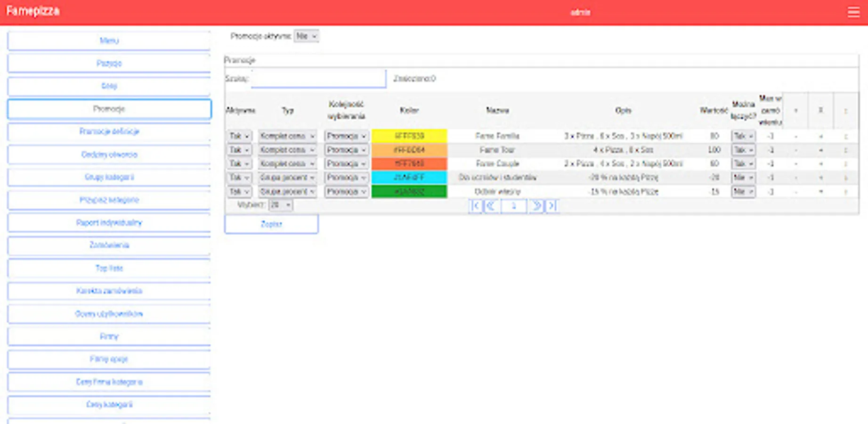Open Grupy kategorii in the sidebar
This screenshot has width=868, height=424.
point(109,177)
